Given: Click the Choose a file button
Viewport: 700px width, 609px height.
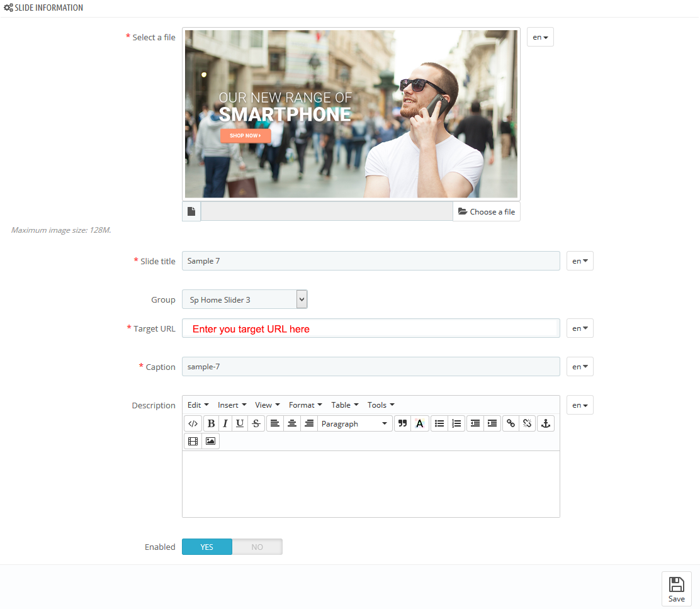Looking at the screenshot, I should 487,212.
